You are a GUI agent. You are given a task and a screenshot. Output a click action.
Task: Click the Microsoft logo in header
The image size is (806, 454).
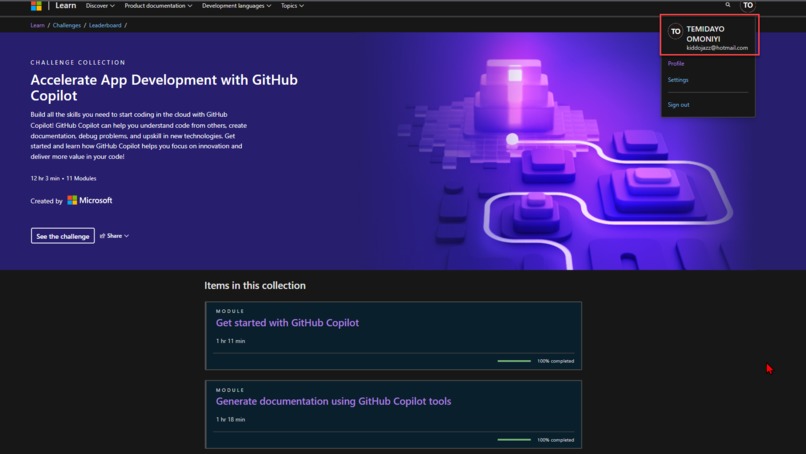coord(36,6)
